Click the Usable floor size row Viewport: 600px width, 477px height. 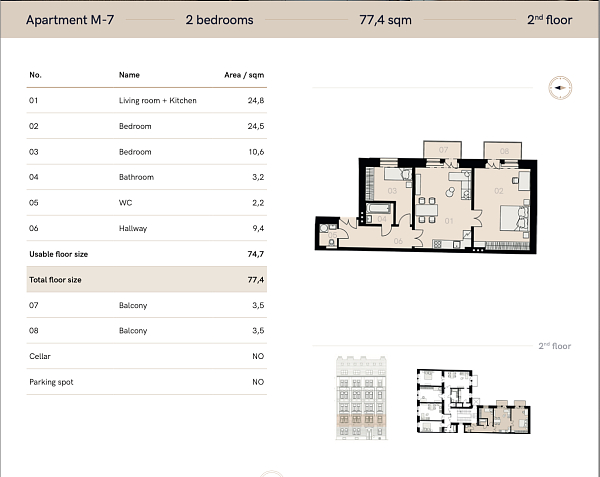coord(146,254)
